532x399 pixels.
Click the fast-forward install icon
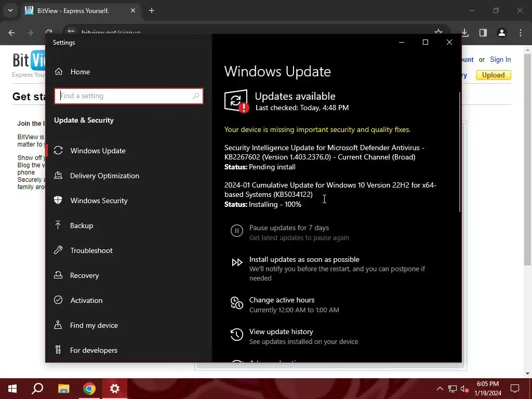pos(237,262)
